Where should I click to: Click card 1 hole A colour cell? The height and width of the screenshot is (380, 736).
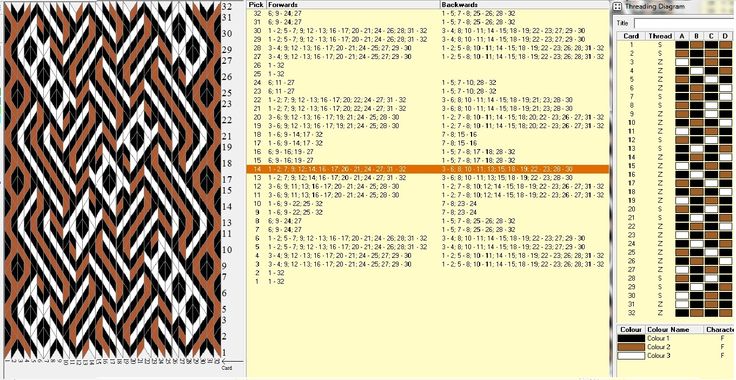tap(682, 45)
